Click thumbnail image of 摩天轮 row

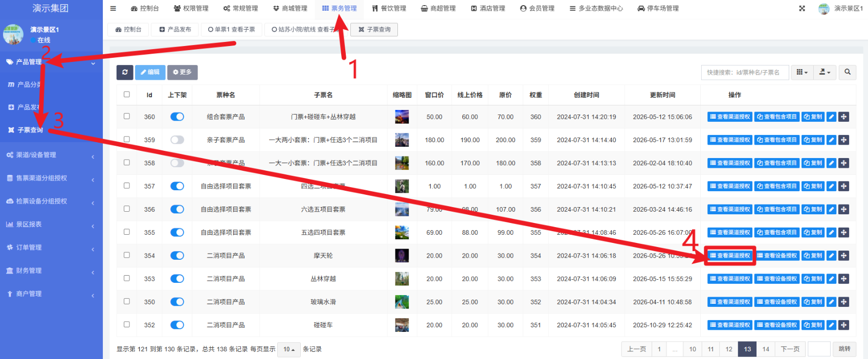point(402,256)
